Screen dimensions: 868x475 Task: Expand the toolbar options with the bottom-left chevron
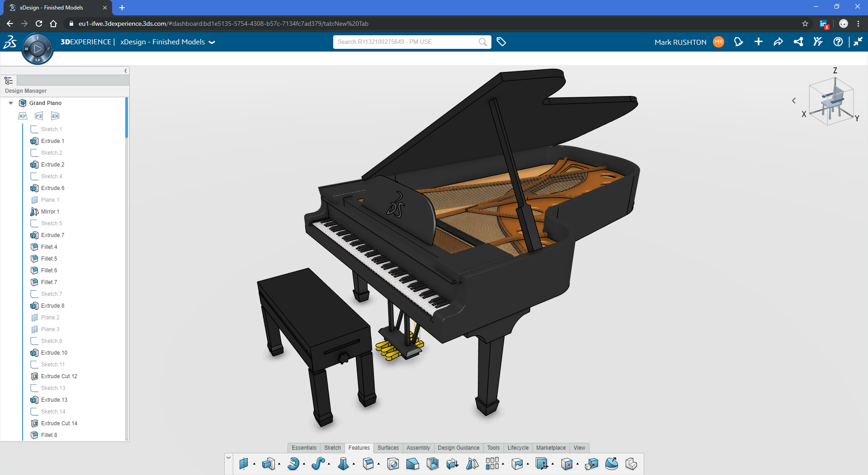pyautogui.click(x=229, y=457)
